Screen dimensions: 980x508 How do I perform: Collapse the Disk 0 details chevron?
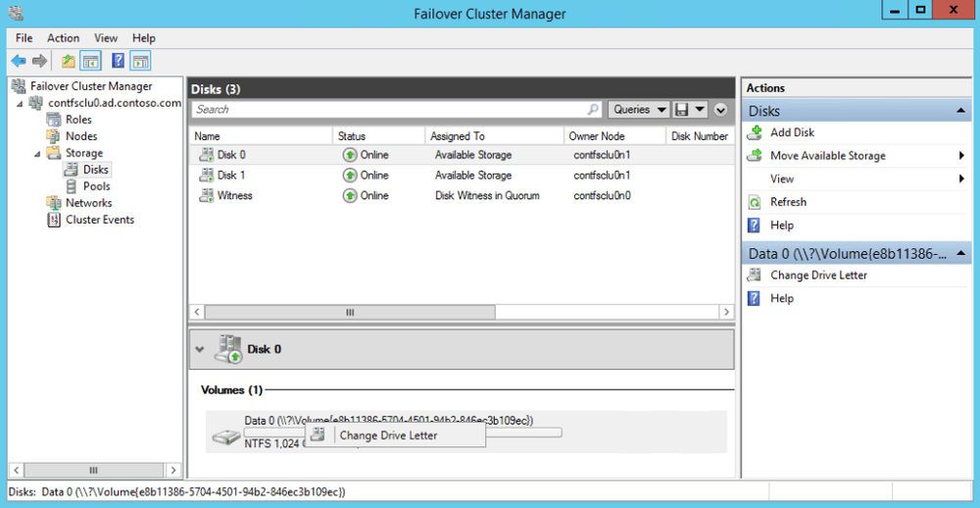click(199, 350)
